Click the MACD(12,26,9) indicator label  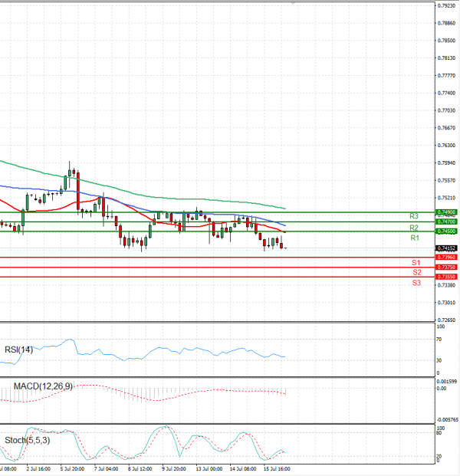(43, 386)
